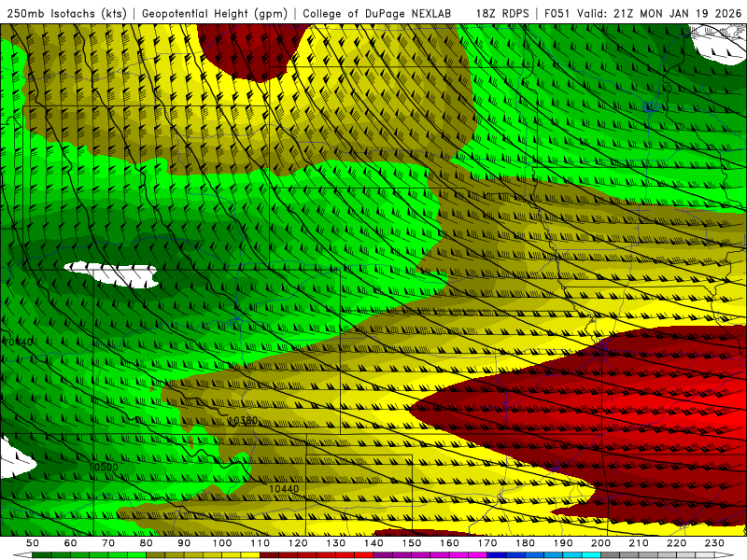Click the 'Valid: 21Z MON JAN 19 2026' text
The height and width of the screenshot is (560, 747).
click(x=659, y=13)
